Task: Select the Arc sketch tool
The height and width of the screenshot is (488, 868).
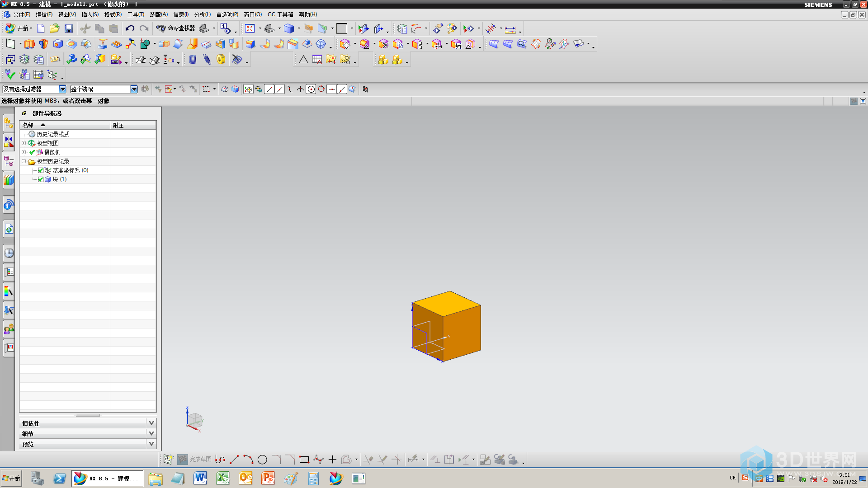Action: tap(248, 460)
